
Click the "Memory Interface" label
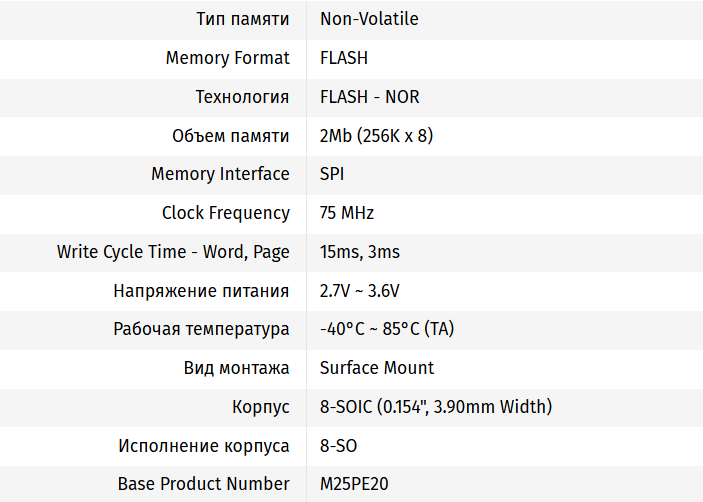pos(220,174)
